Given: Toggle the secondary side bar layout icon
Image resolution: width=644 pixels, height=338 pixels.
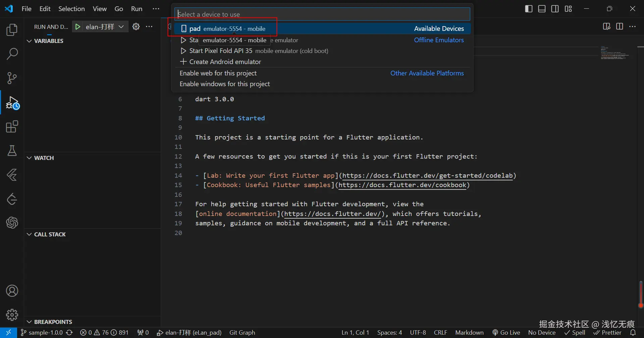Looking at the screenshot, I should (555, 9).
